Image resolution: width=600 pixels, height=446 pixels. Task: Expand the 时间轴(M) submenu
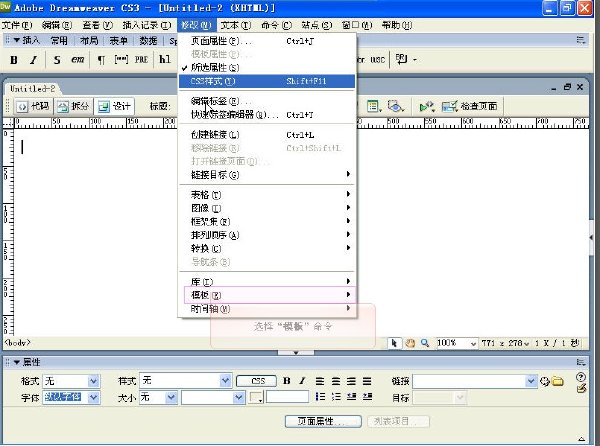tap(267, 308)
